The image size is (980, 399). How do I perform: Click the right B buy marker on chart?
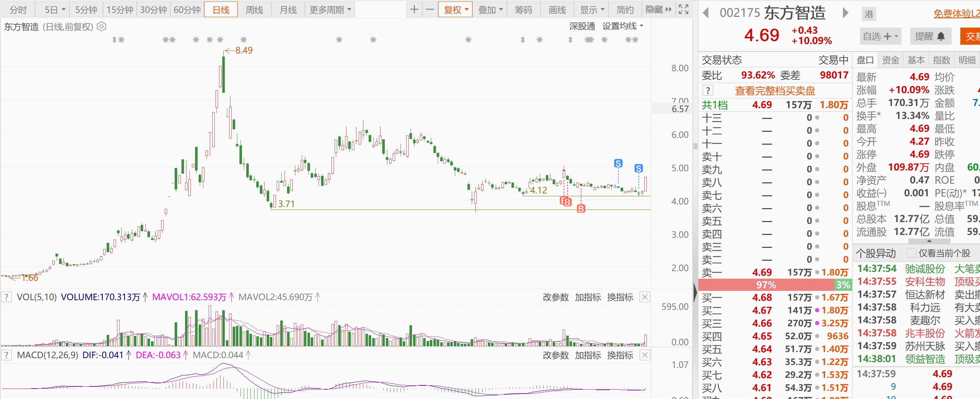pos(581,209)
